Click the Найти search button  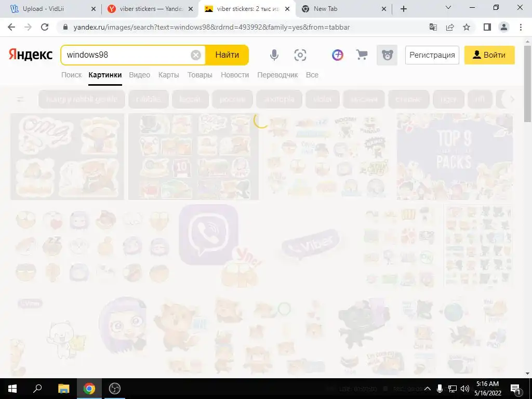[x=227, y=55]
